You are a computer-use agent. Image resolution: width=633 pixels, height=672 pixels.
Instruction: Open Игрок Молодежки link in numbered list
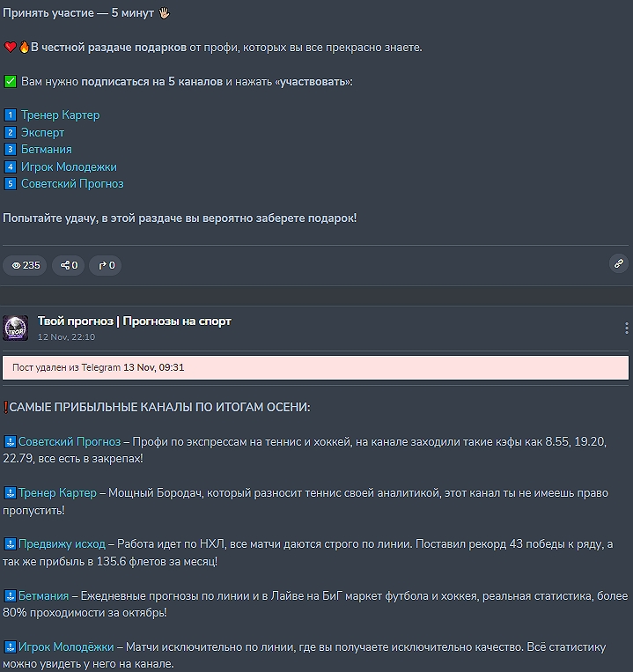69,166
